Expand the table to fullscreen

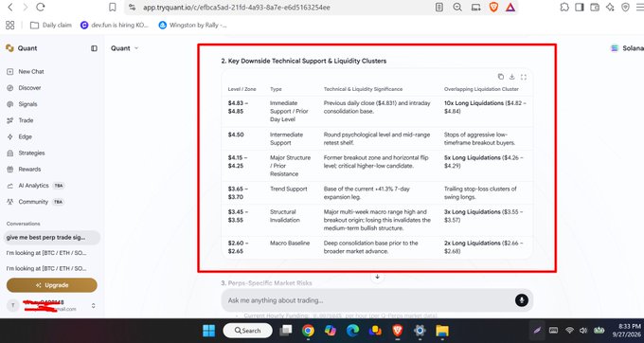[524, 77]
